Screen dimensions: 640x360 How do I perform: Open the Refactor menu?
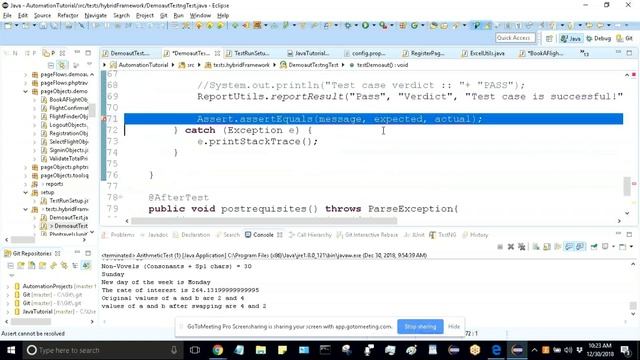[68, 16]
